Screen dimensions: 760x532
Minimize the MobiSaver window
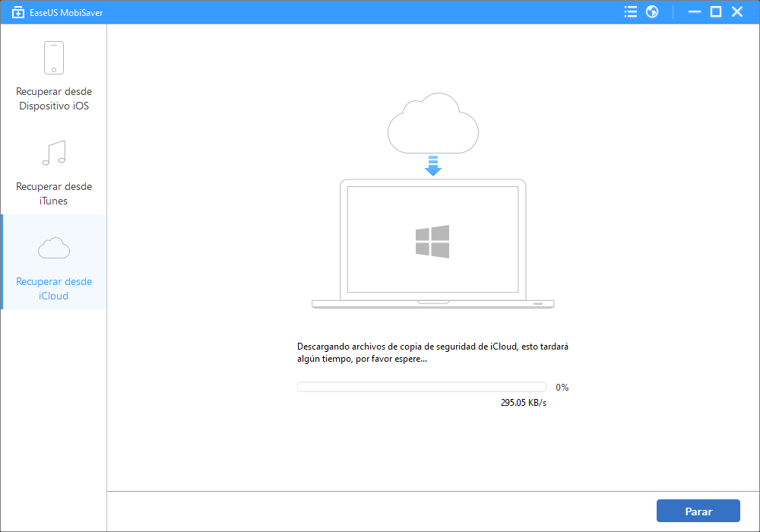(693, 12)
